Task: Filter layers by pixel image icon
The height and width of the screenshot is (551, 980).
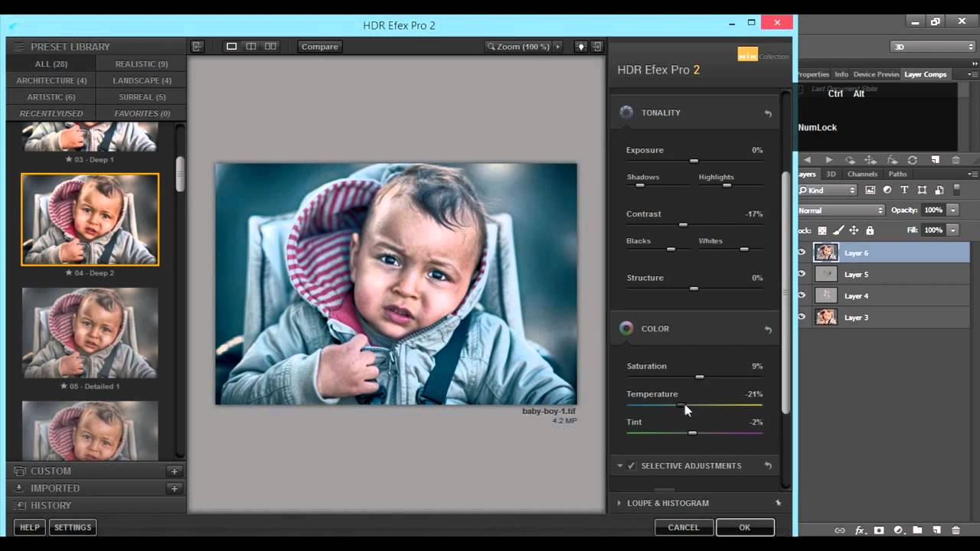Action: coord(871,190)
